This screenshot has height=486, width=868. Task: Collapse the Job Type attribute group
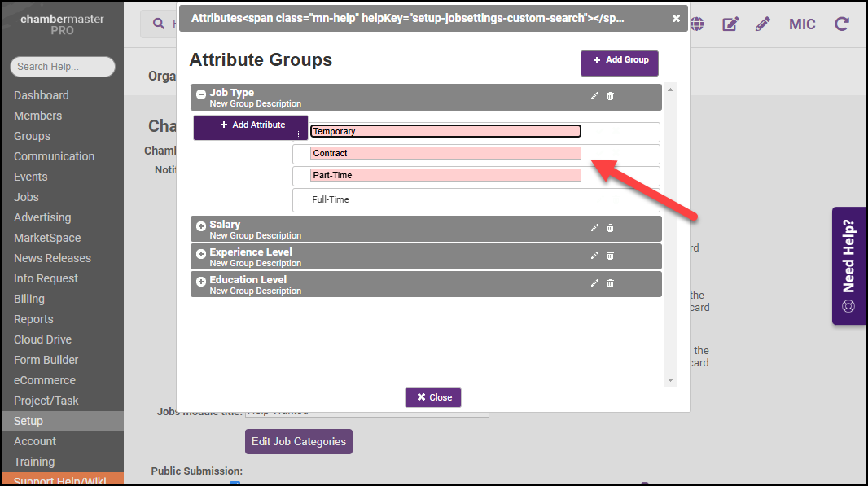(x=201, y=94)
